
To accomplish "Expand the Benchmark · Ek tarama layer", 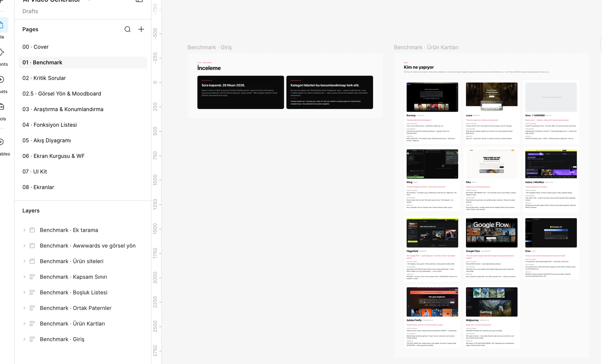I will coord(24,230).
